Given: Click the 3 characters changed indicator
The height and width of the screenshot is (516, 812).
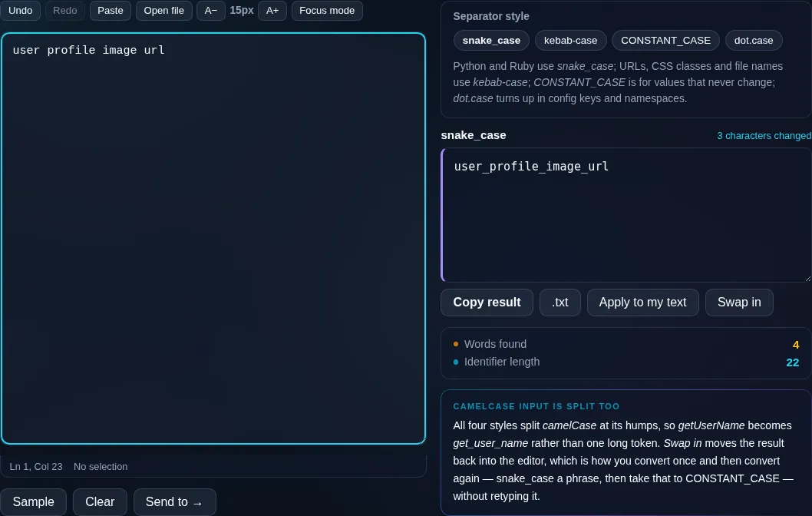Looking at the screenshot, I should coord(764,136).
